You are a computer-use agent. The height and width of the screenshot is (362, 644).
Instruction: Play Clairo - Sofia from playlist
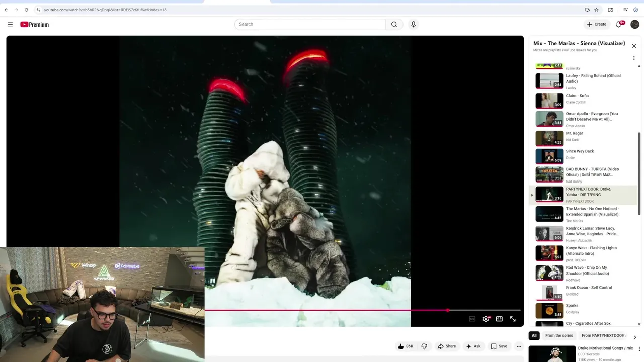[583, 101]
